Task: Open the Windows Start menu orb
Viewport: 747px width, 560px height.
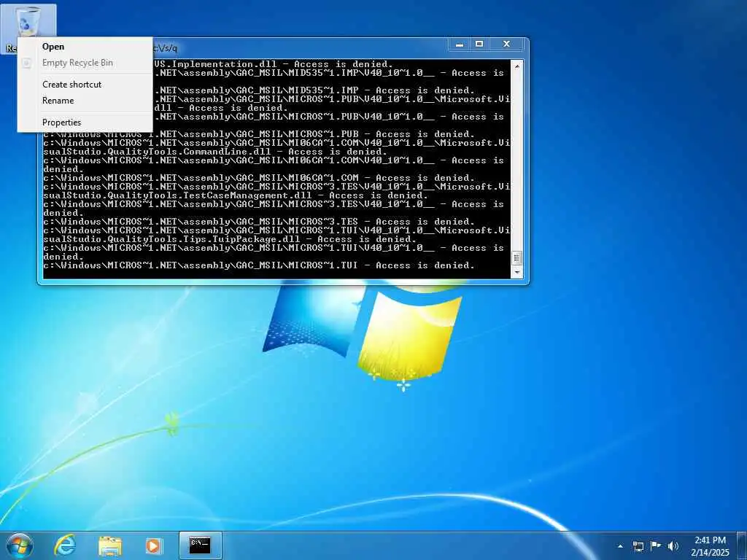Action: tap(20, 545)
